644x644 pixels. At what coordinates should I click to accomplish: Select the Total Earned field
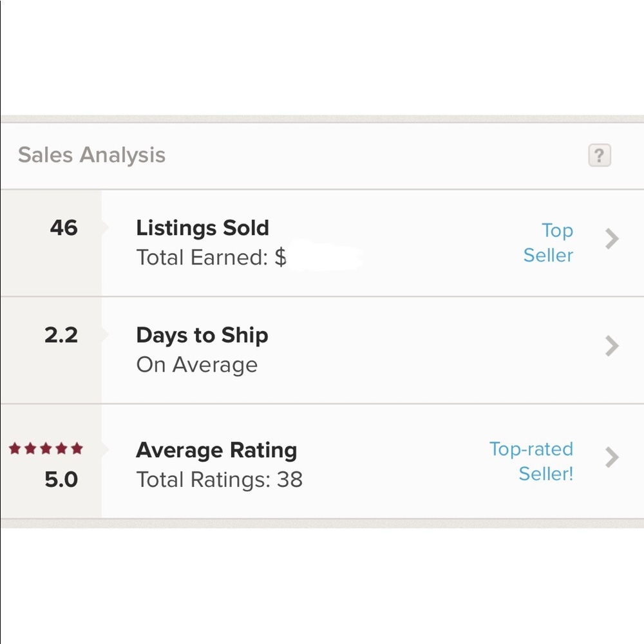tap(213, 258)
